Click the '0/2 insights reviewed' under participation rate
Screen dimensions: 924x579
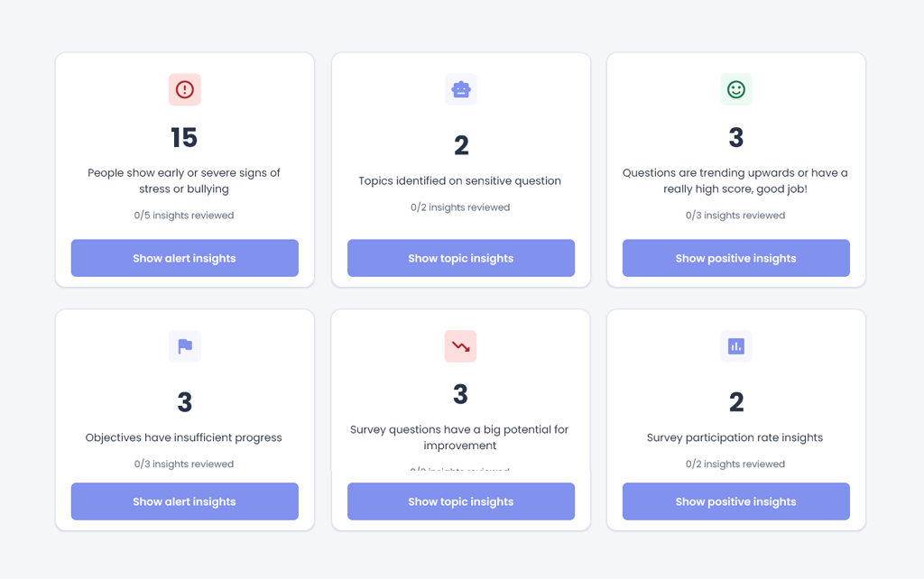click(x=735, y=464)
